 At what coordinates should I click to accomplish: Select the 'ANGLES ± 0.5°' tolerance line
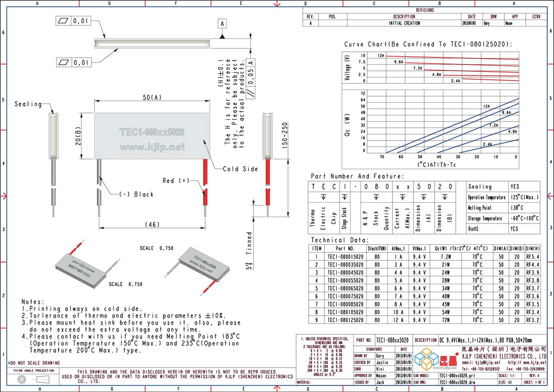pyautogui.click(x=324, y=374)
